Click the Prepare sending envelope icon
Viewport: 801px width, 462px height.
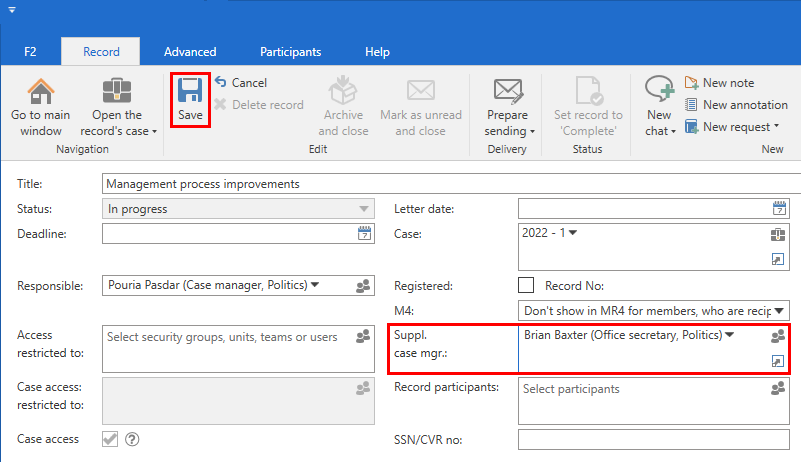pos(510,92)
